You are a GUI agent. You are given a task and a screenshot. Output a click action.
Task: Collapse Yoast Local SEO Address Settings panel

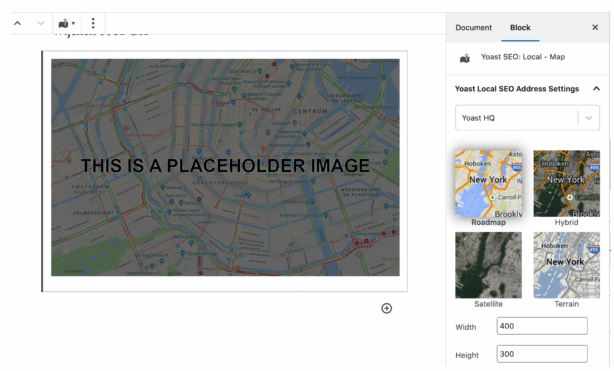coord(596,89)
